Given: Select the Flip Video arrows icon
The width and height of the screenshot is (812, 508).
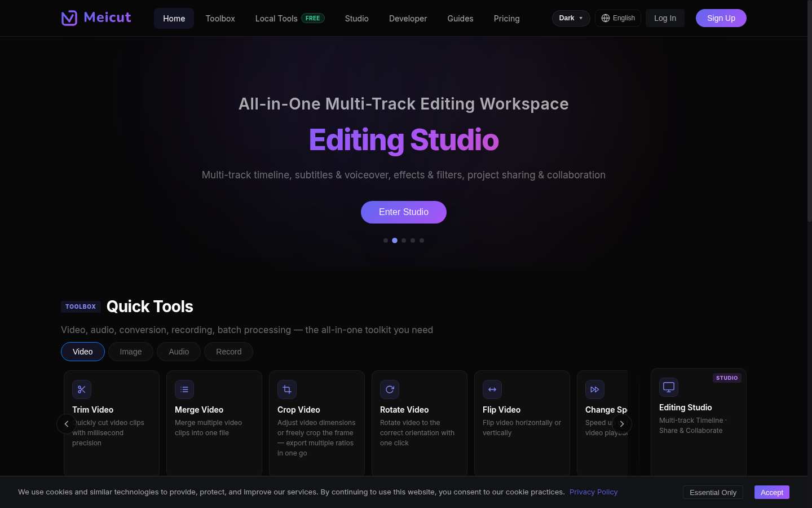Looking at the screenshot, I should (492, 389).
